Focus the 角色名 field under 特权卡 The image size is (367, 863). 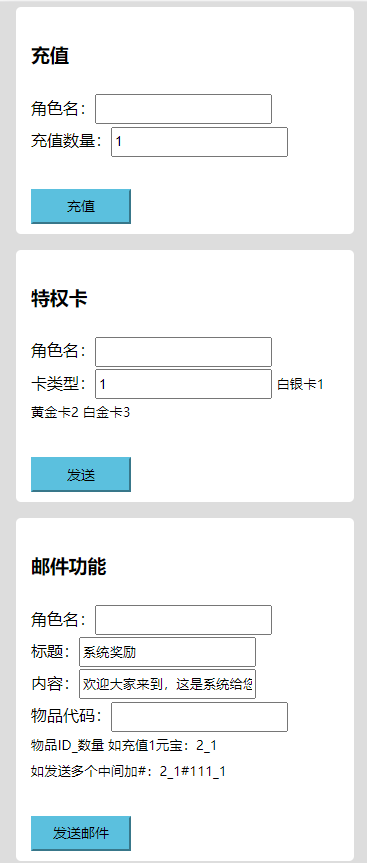[x=183, y=352]
